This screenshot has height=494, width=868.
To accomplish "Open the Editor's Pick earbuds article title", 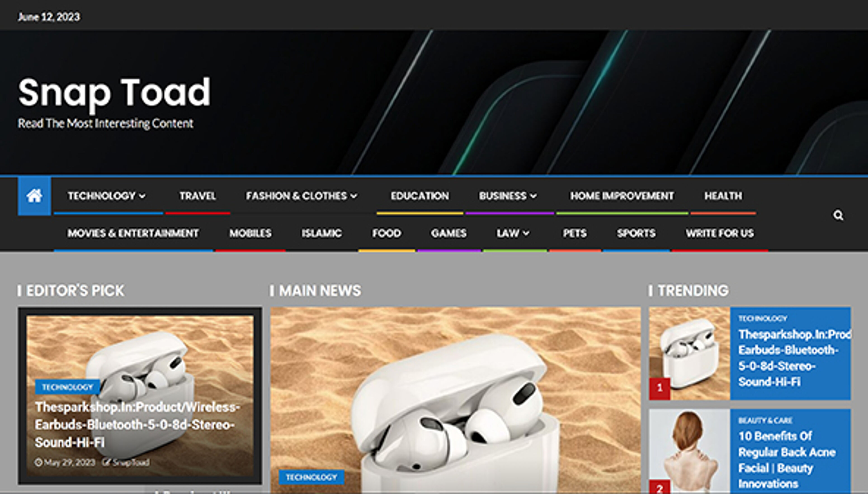I will [137, 424].
